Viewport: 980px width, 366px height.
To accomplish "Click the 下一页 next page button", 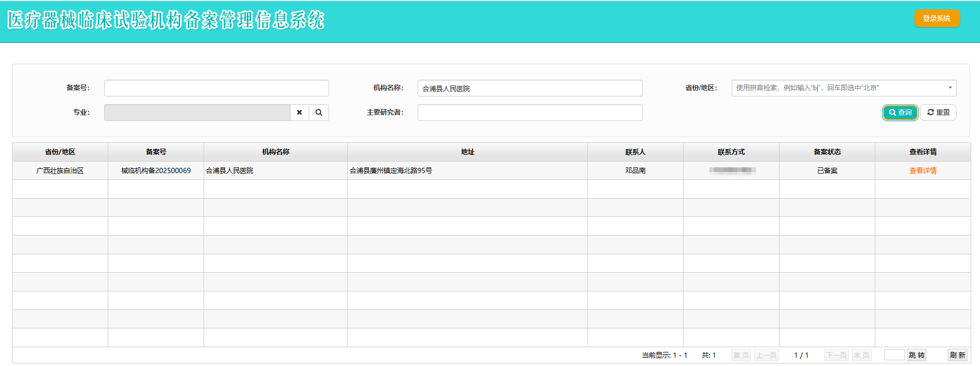I will coord(836,355).
